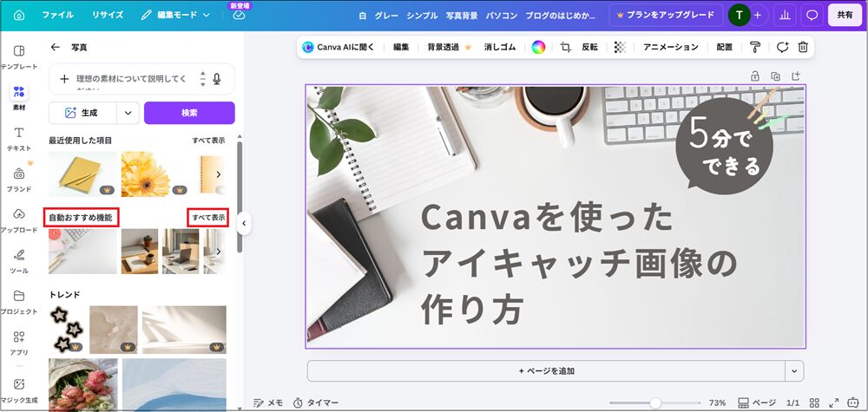This screenshot has height=412, width=868.
Task: Open タイマー timer
Action: [316, 403]
